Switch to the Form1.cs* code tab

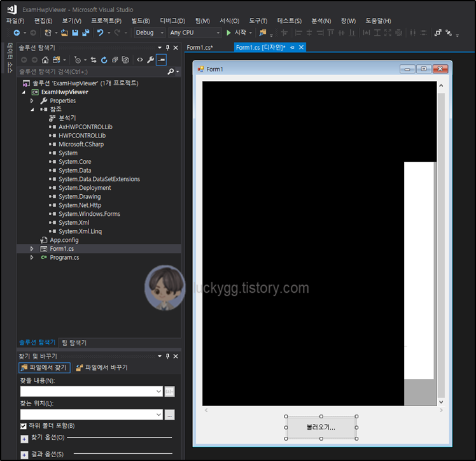[x=200, y=48]
